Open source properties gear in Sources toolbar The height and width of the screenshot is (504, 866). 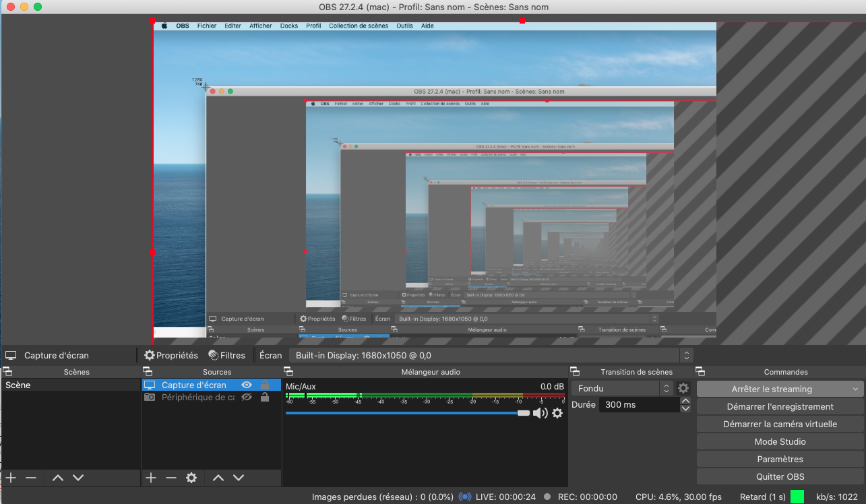pyautogui.click(x=191, y=478)
